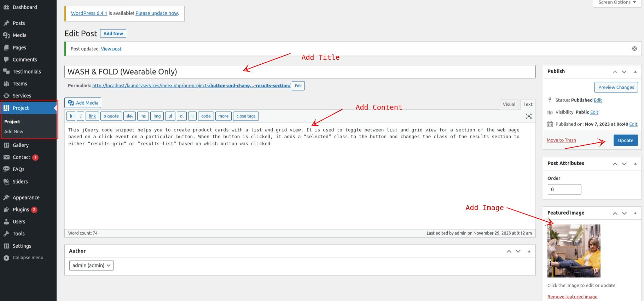Image resolution: width=644 pixels, height=301 pixels.
Task: Open the Testimonials sidebar section
Action: [27, 71]
